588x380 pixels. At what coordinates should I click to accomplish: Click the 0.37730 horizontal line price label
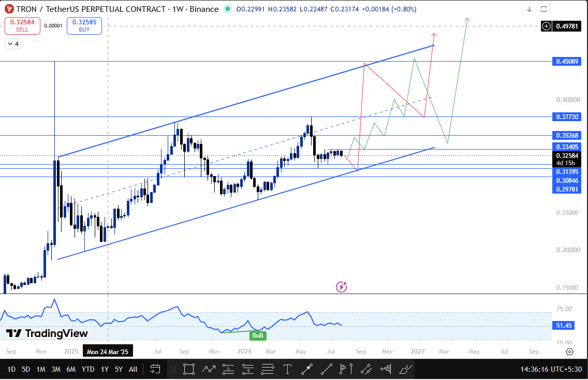(x=567, y=116)
